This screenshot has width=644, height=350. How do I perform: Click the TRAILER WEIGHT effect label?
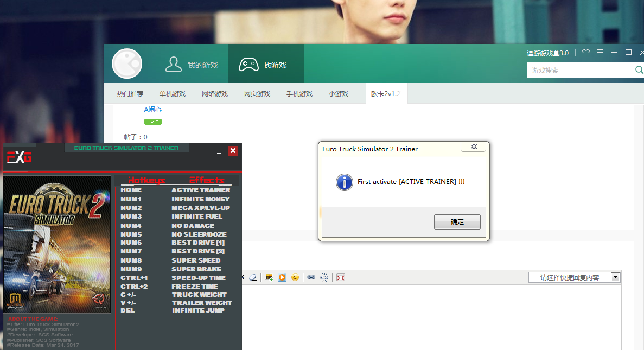click(202, 303)
